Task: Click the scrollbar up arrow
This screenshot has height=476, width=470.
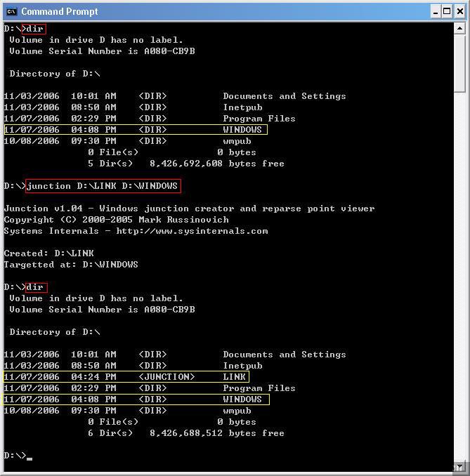Action: click(460, 29)
